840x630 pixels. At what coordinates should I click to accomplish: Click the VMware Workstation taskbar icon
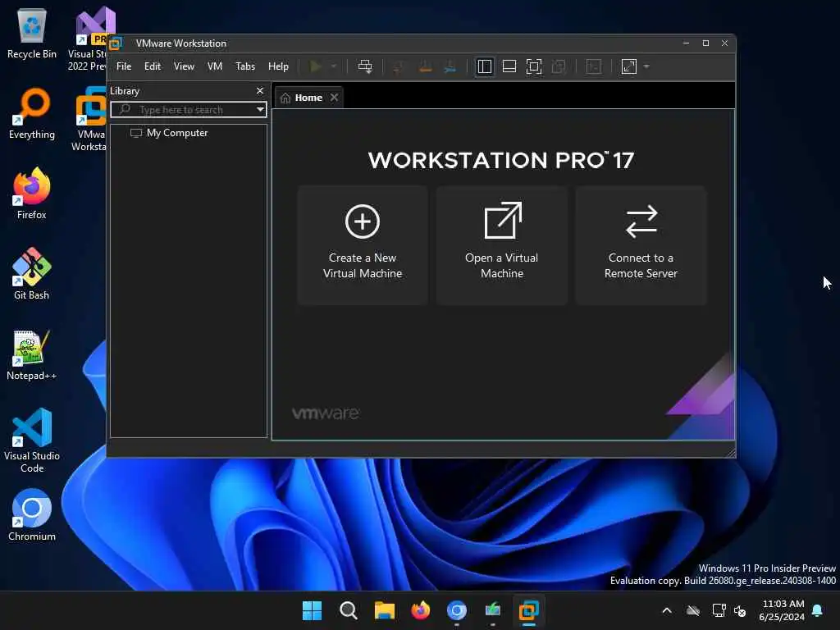coord(529,610)
